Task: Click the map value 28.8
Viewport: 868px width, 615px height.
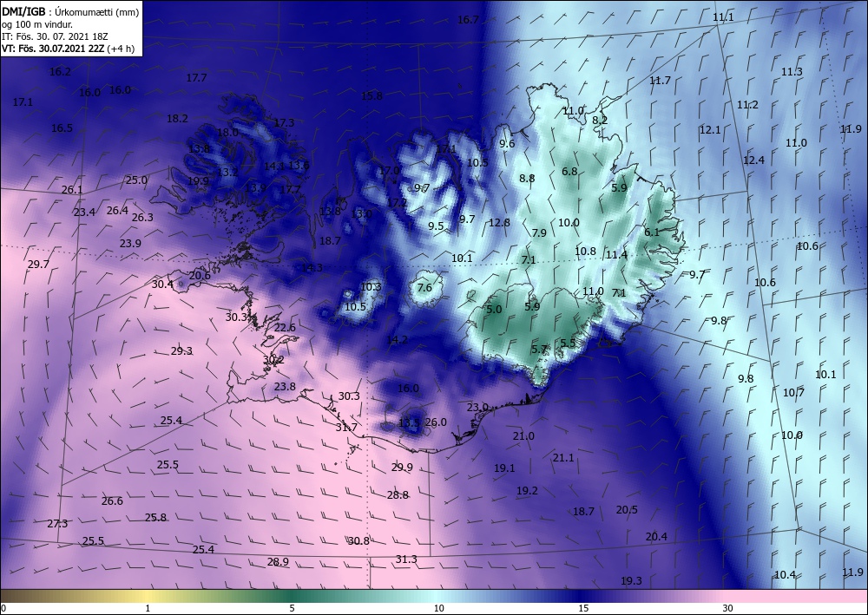Action: coord(398,495)
